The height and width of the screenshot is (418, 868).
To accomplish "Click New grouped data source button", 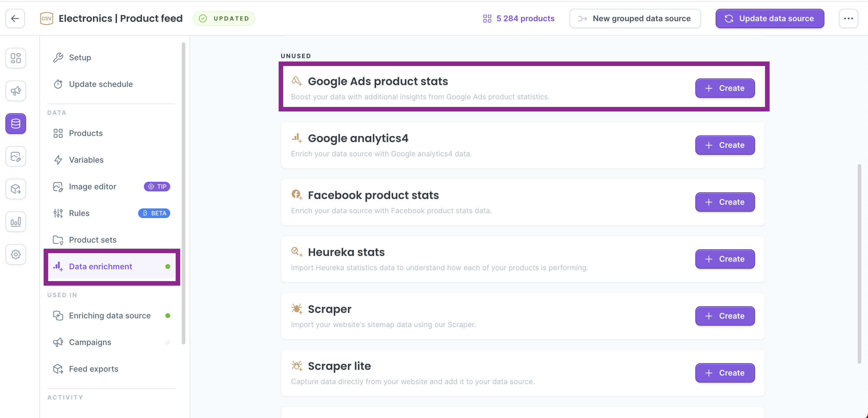I will 635,18.
